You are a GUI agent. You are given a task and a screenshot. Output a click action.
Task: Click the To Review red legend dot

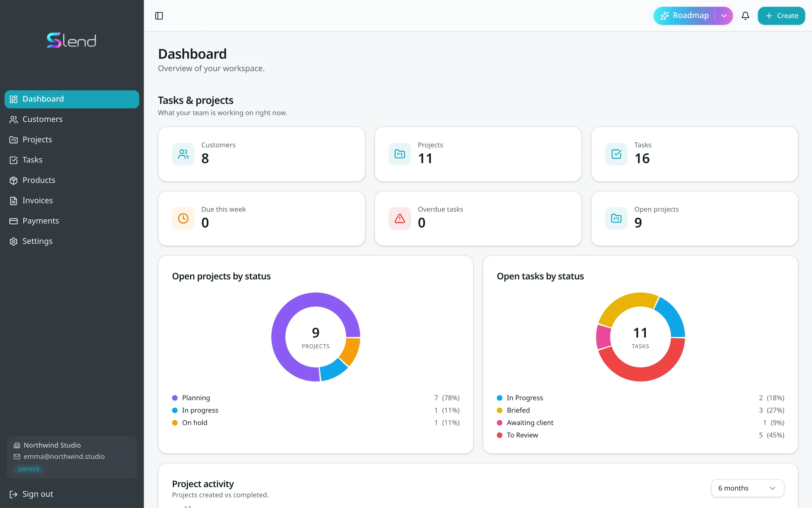[499, 435]
